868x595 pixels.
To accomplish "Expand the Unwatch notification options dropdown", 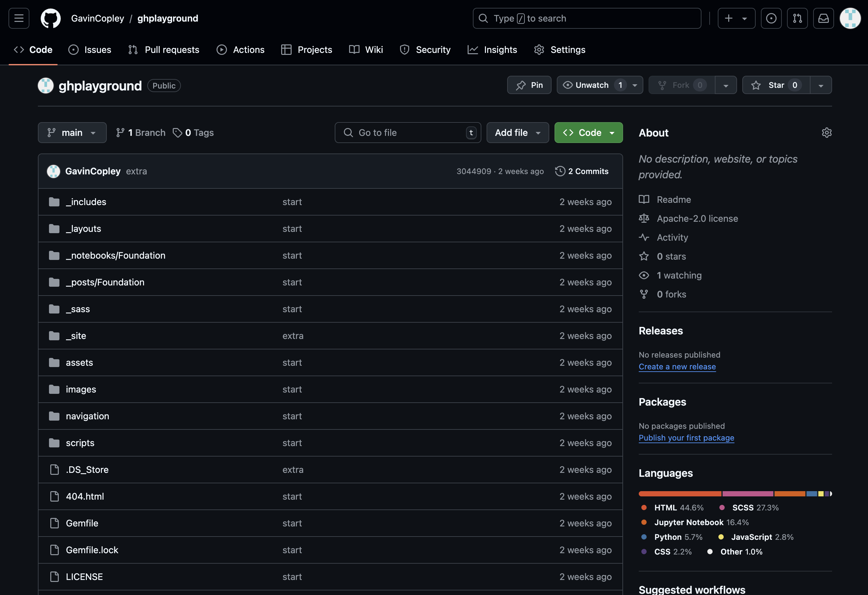I will coord(635,85).
